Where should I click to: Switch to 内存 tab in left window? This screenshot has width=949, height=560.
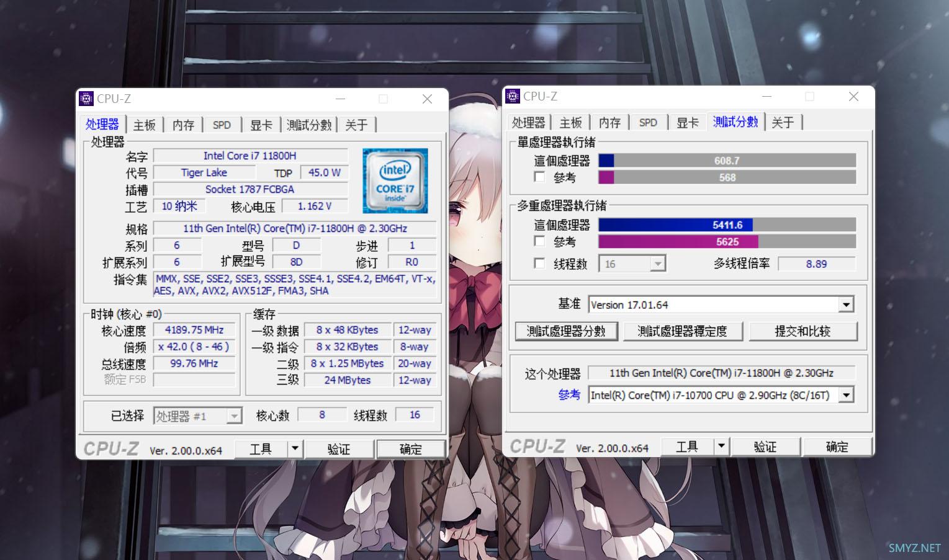click(x=183, y=125)
